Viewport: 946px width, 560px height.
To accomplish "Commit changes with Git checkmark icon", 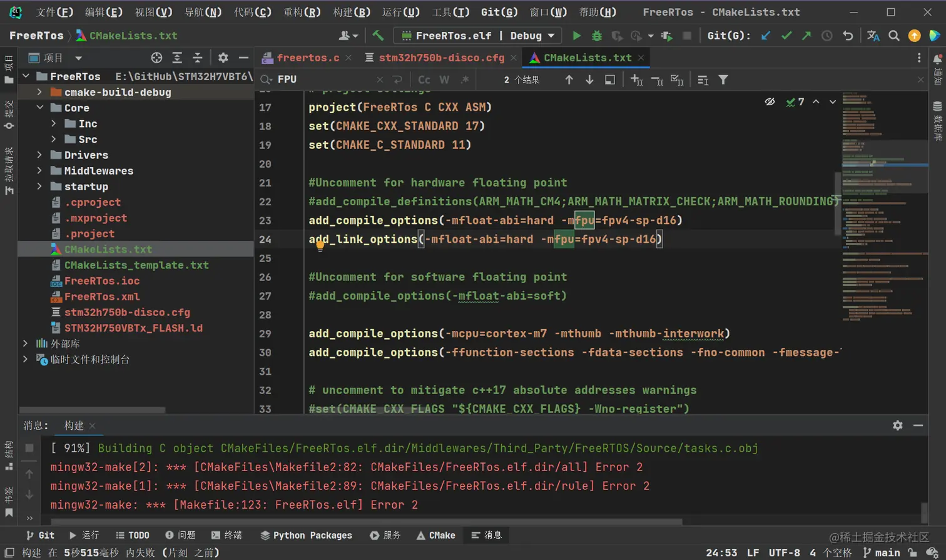I will (x=786, y=36).
